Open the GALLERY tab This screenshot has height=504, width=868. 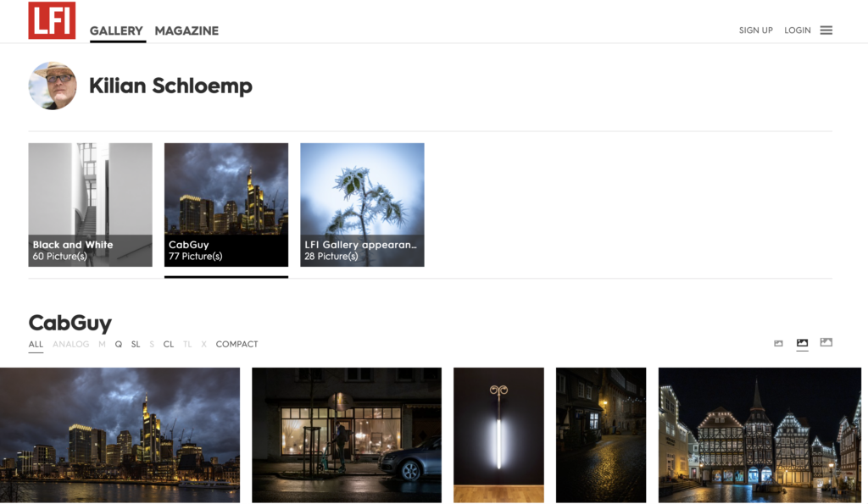[116, 31]
